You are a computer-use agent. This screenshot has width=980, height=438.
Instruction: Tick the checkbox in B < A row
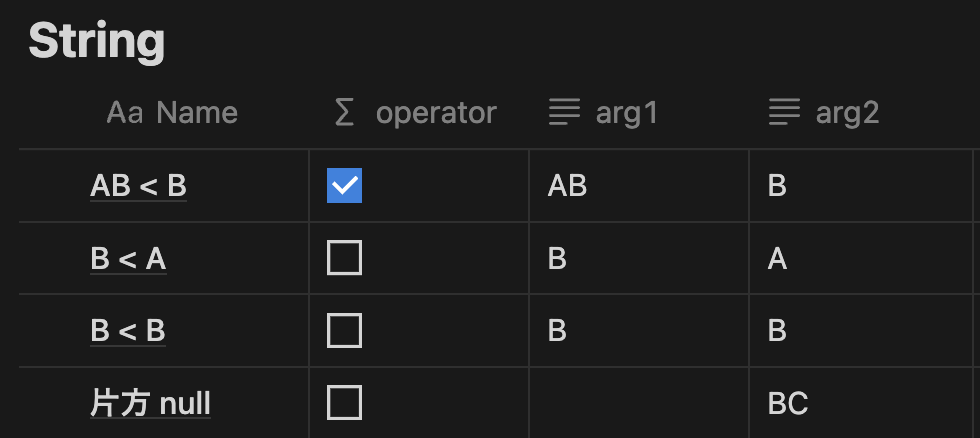(344, 257)
